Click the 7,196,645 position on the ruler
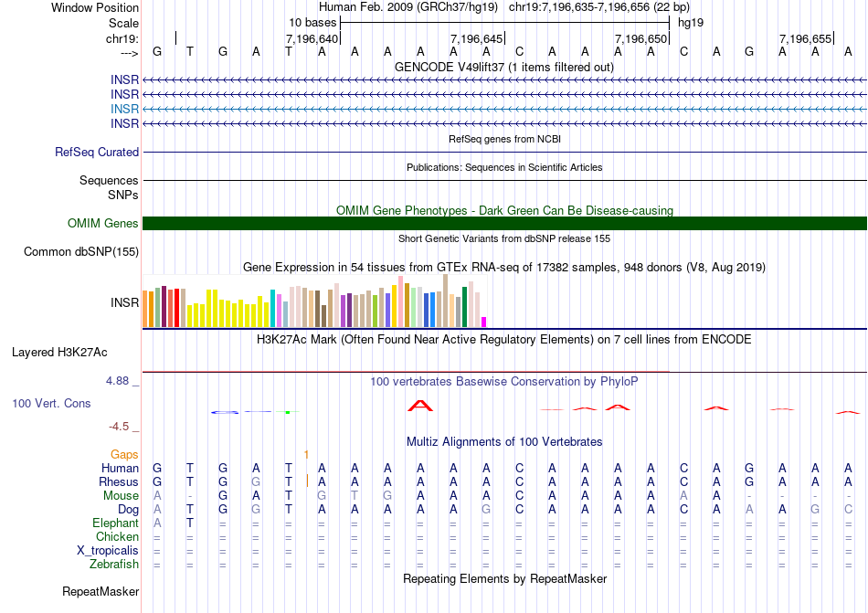The height and width of the screenshot is (613, 868). click(x=477, y=38)
